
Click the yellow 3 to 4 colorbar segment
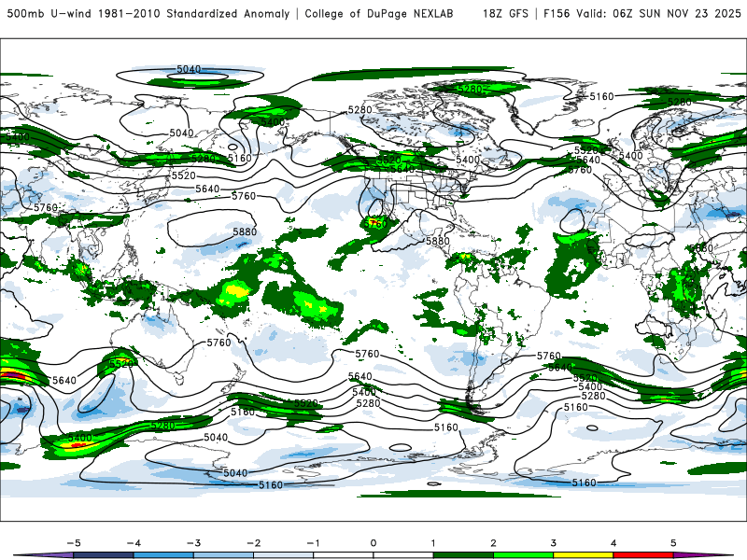coord(584,555)
